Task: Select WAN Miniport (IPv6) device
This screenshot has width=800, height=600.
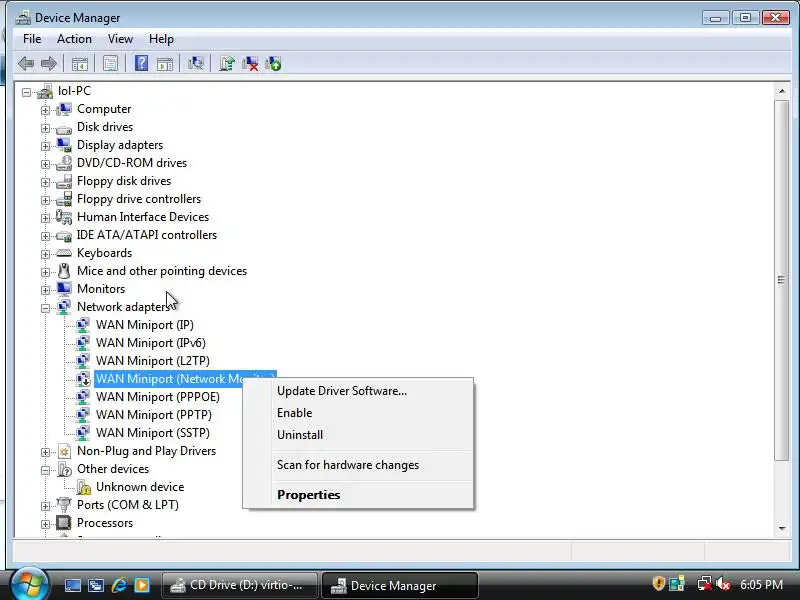Action: coord(151,343)
